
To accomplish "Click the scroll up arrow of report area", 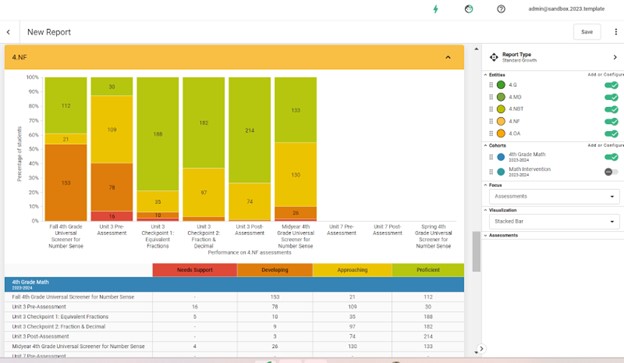I will pos(476,49).
